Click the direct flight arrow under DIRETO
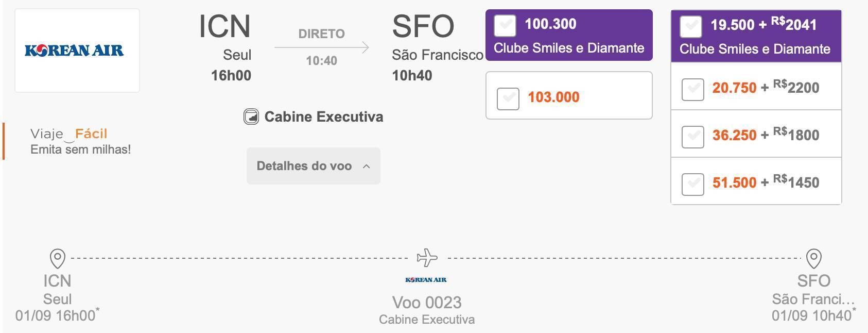The width and height of the screenshot is (868, 333). (x=322, y=47)
